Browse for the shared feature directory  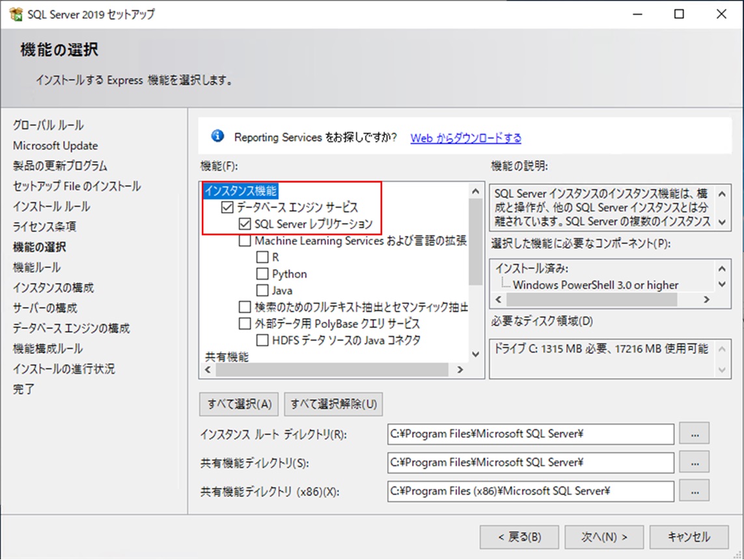coord(694,462)
